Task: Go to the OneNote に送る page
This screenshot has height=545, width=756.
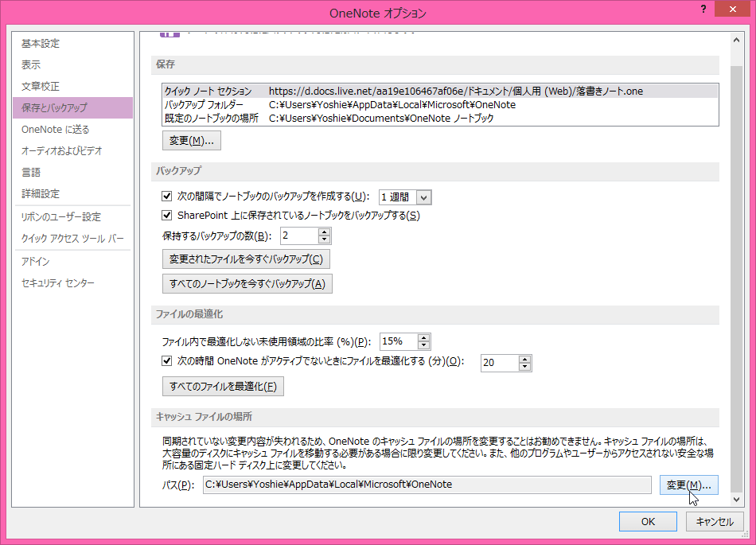Action: pyautogui.click(x=72, y=129)
